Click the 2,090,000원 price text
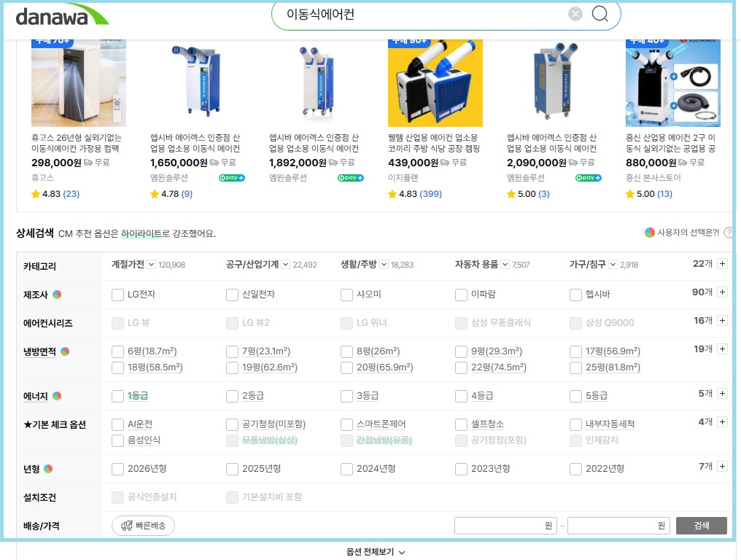The height and width of the screenshot is (560, 741). 536,163
